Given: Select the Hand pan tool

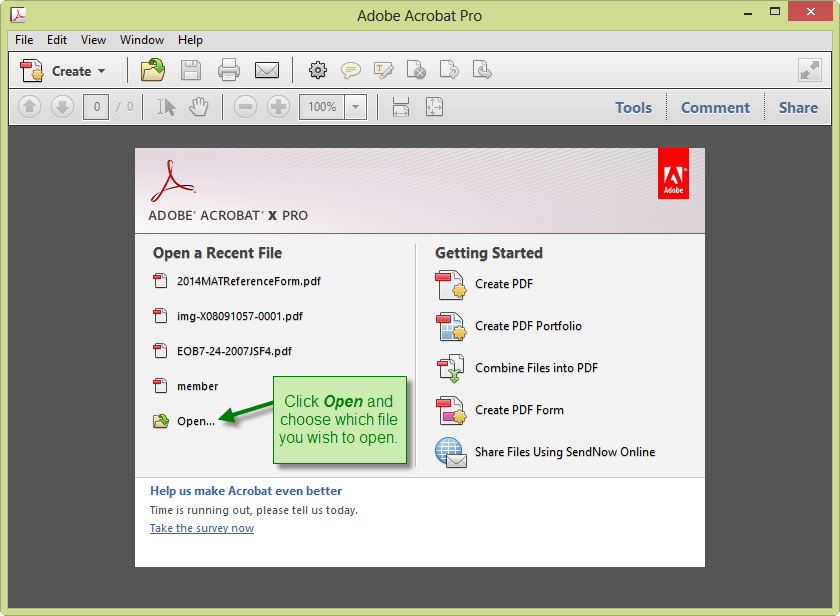Looking at the screenshot, I should [x=199, y=107].
